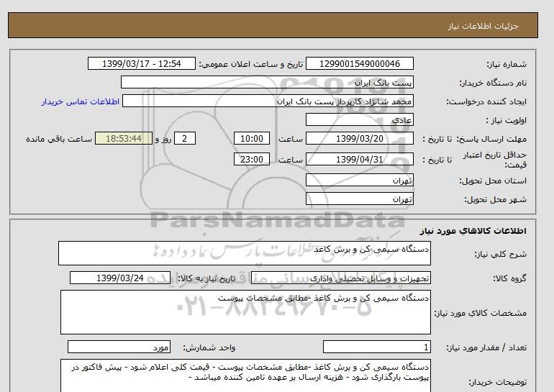
Task: Click the label مهلت ارسال پاسخ
Action: [491, 139]
